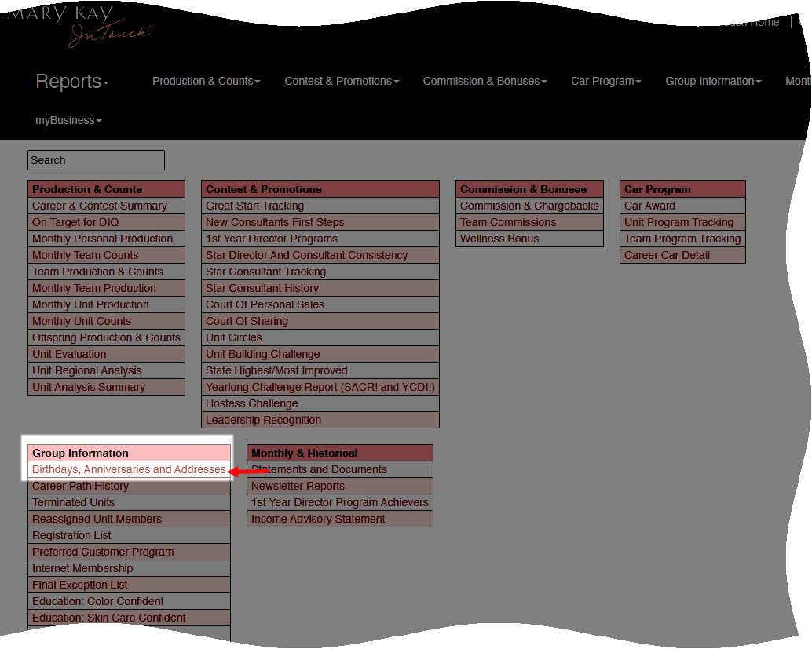Open On Target for DIQ report
Viewport: 812px width, 649px height.
(x=106, y=223)
